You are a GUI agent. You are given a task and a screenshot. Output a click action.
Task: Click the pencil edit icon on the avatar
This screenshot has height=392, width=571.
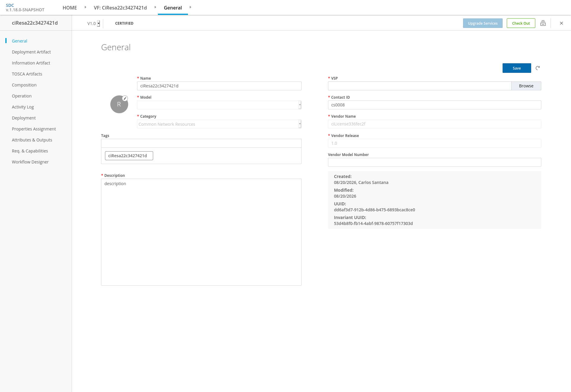click(125, 98)
